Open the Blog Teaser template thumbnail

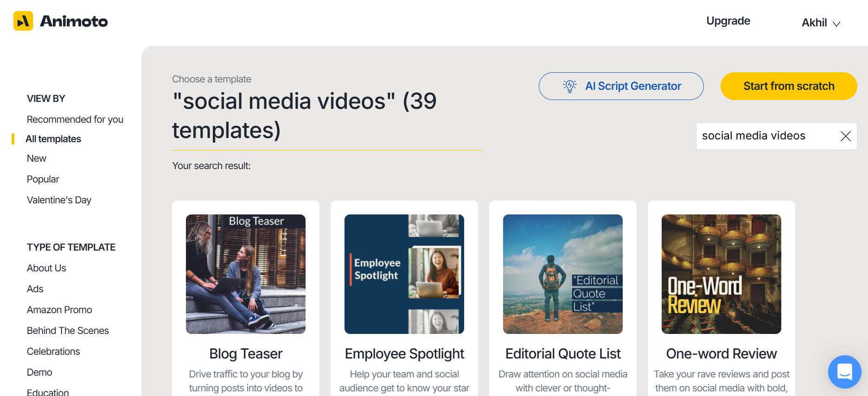pos(246,274)
